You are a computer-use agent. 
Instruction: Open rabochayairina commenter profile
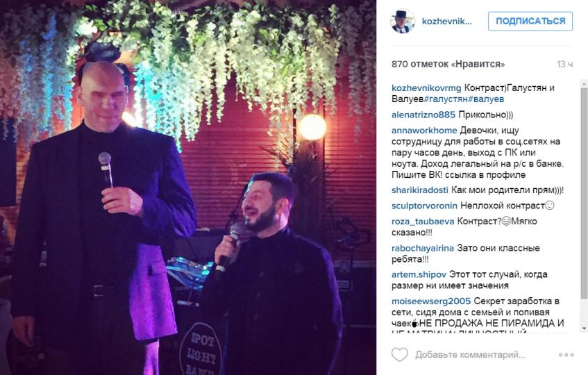(x=423, y=248)
